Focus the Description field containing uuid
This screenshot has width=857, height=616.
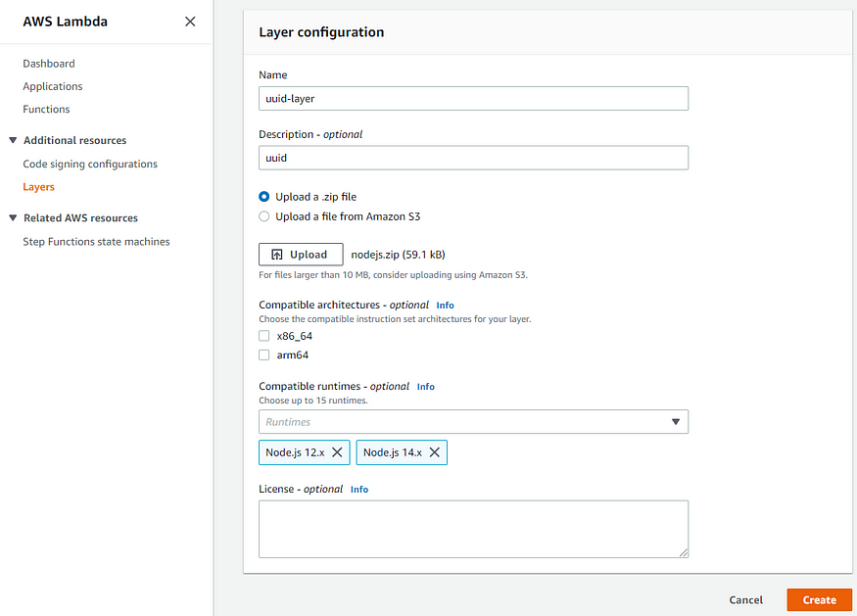click(473, 158)
